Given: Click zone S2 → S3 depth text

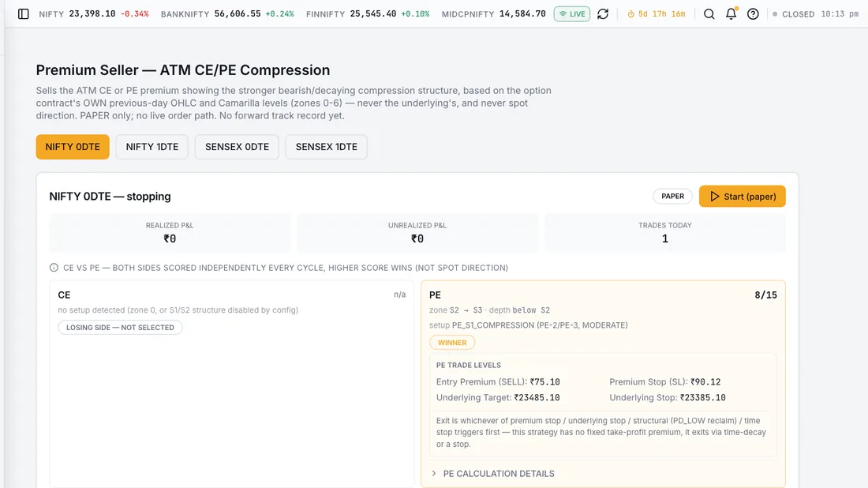Looking at the screenshot, I should [x=489, y=310].
